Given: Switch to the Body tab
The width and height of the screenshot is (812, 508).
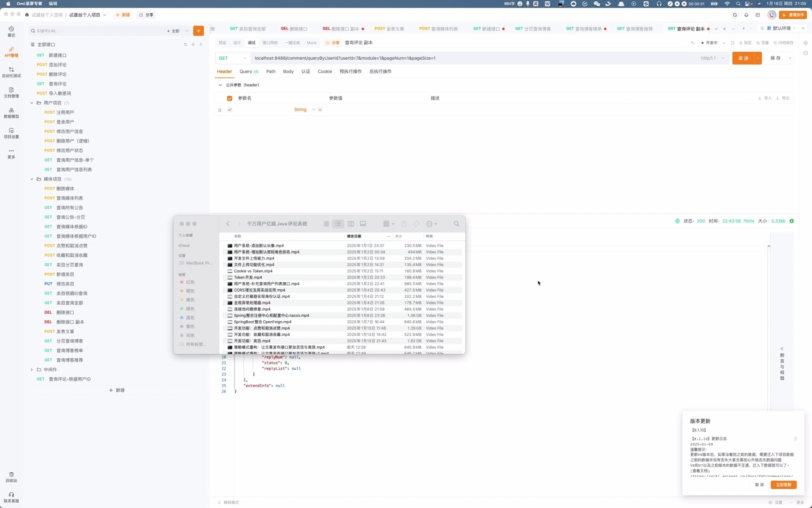Looking at the screenshot, I should click(x=288, y=71).
